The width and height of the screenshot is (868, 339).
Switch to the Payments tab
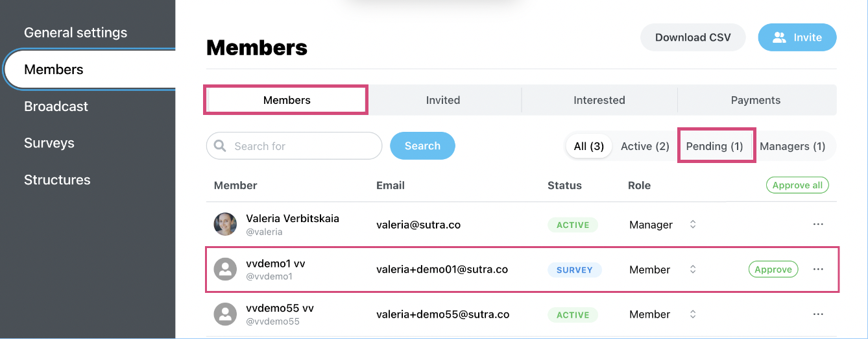coord(756,100)
